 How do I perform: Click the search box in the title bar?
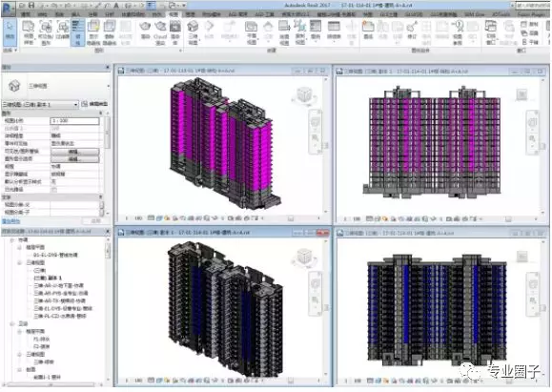532,6
